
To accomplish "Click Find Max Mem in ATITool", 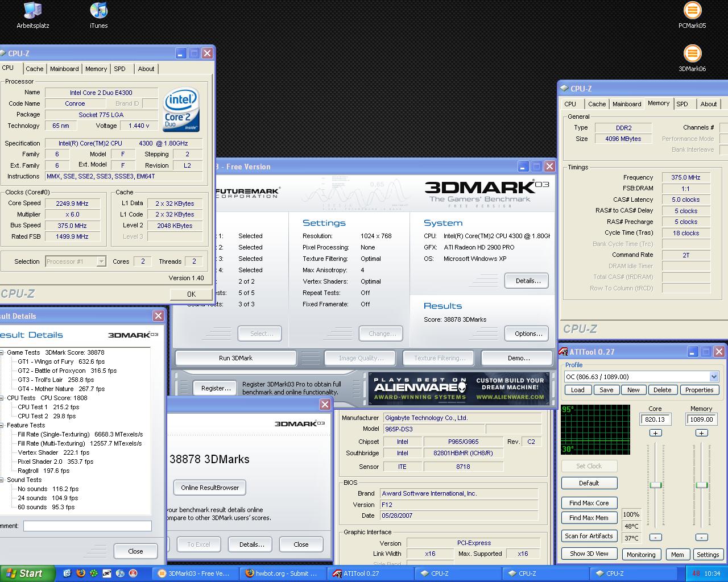I will pyautogui.click(x=589, y=518).
